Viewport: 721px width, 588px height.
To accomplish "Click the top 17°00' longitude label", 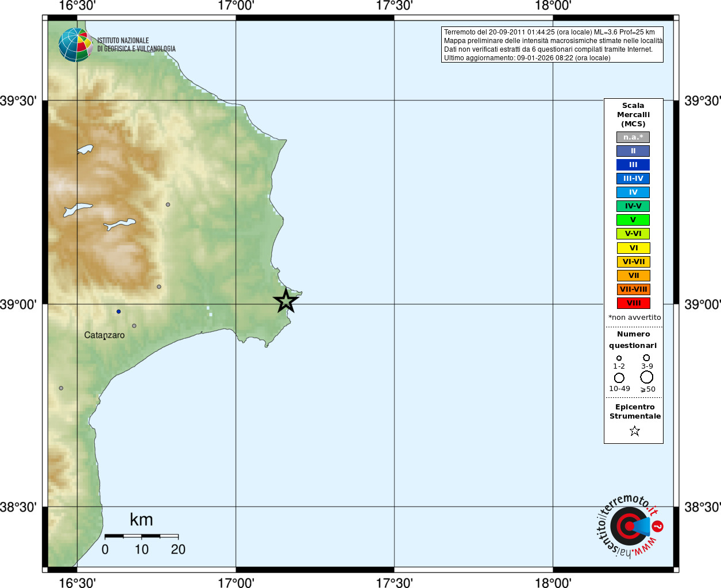I will 236,6.
